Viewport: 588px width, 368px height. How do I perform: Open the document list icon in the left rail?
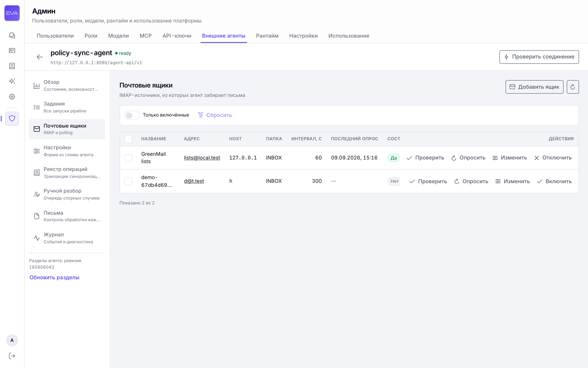tap(12, 66)
